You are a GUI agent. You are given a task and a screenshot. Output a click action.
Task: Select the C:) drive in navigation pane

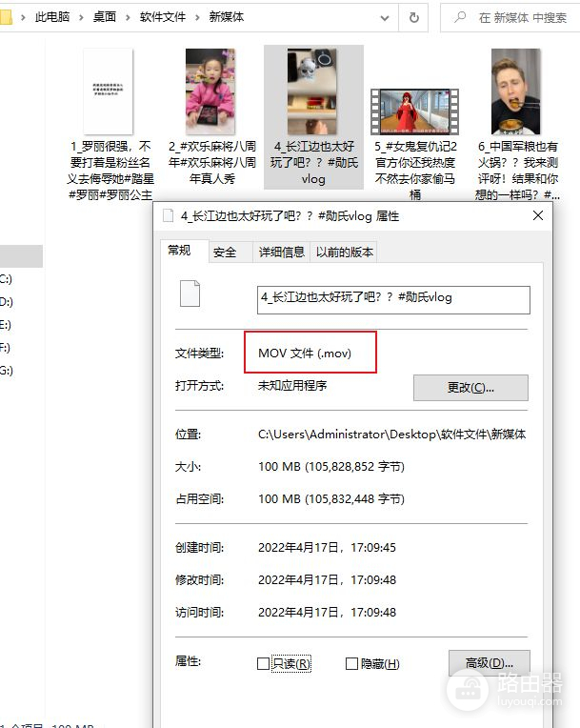coord(6,279)
